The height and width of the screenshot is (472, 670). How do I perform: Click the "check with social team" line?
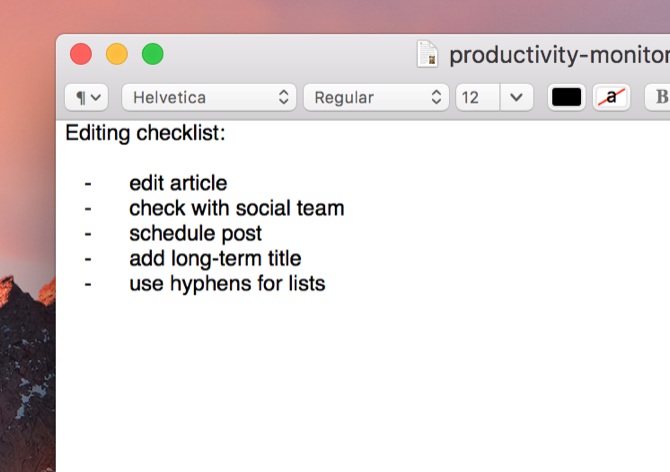pos(236,208)
